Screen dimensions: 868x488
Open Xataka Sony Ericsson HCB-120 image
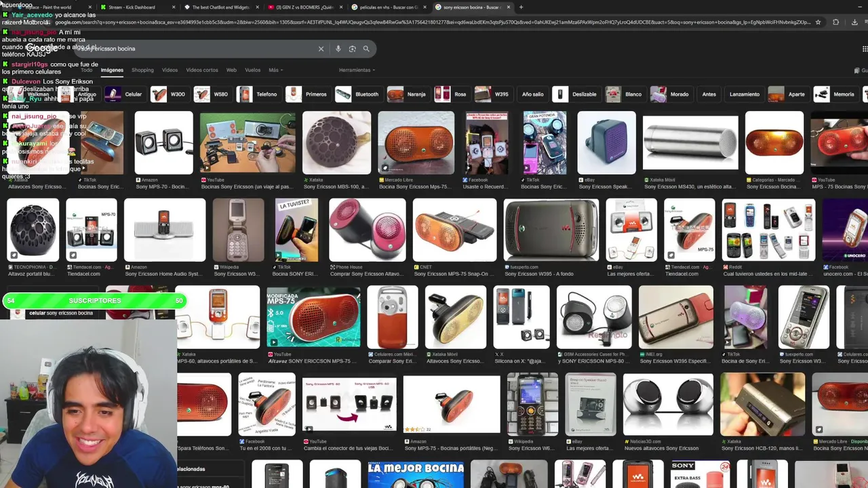(762, 404)
